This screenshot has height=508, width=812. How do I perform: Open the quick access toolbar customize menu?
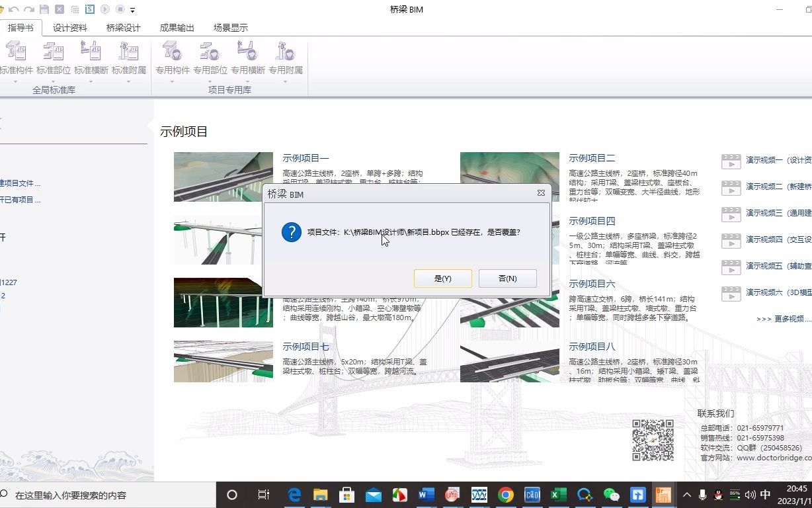tap(132, 9)
